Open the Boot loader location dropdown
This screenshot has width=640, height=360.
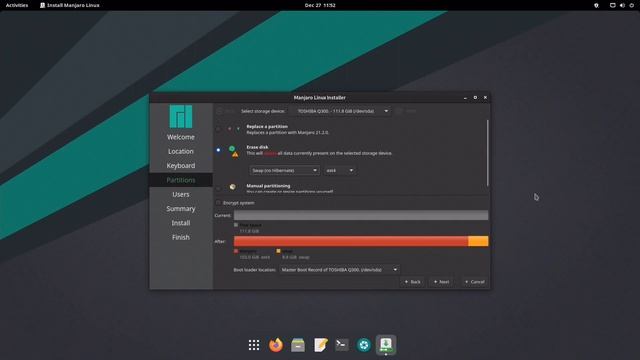tap(339, 269)
